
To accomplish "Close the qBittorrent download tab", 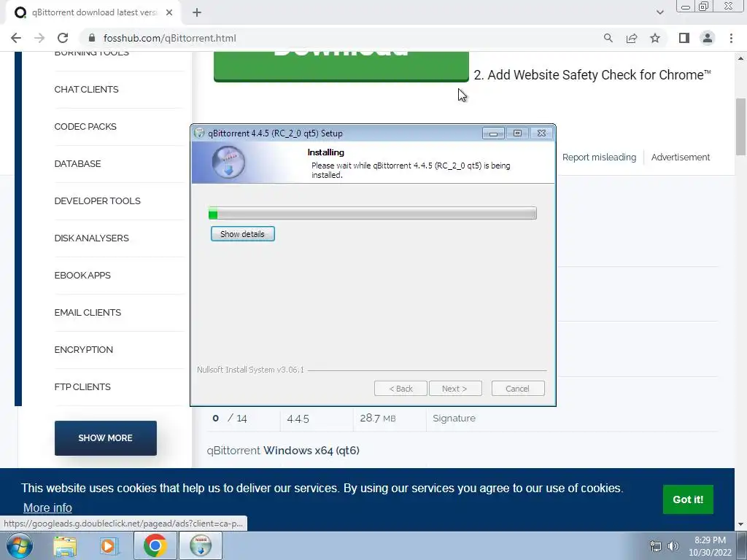I will coord(169,12).
